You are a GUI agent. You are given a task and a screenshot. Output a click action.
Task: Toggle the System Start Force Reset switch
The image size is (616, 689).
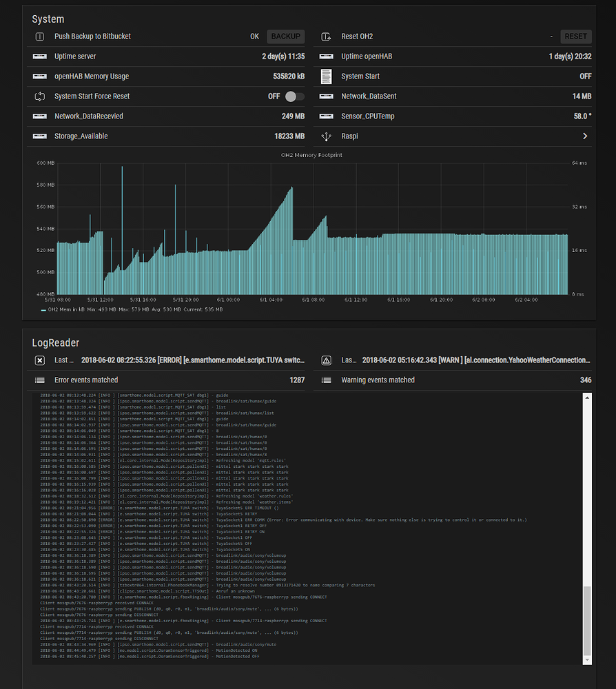pos(295,96)
